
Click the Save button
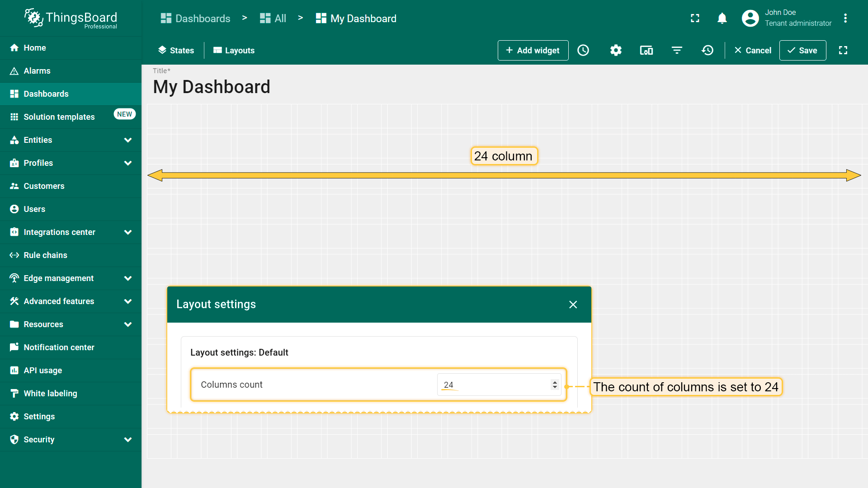pyautogui.click(x=802, y=50)
